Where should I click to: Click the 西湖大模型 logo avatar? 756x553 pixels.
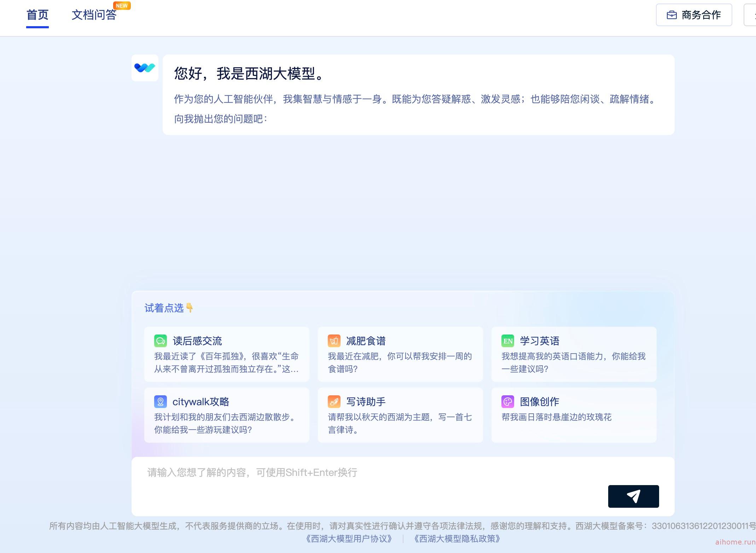click(x=145, y=68)
